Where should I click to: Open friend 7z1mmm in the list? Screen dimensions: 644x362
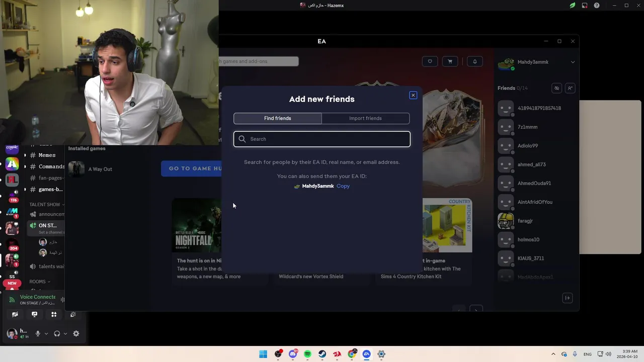536,127
